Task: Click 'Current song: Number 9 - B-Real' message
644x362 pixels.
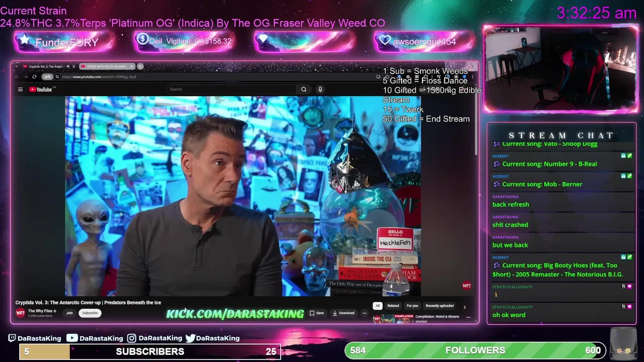Action: pos(549,164)
